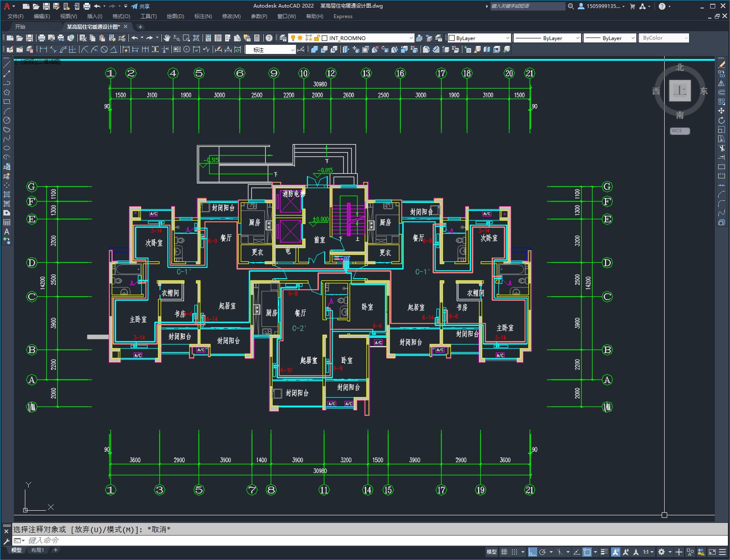Click the Calculator icon in standard toolbar

[x=257, y=38]
